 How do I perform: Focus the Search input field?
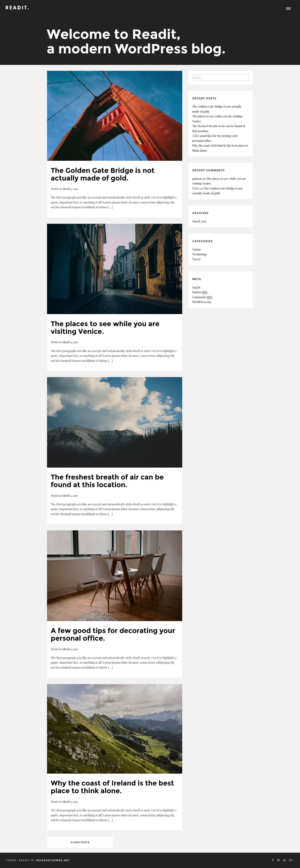pos(220,78)
